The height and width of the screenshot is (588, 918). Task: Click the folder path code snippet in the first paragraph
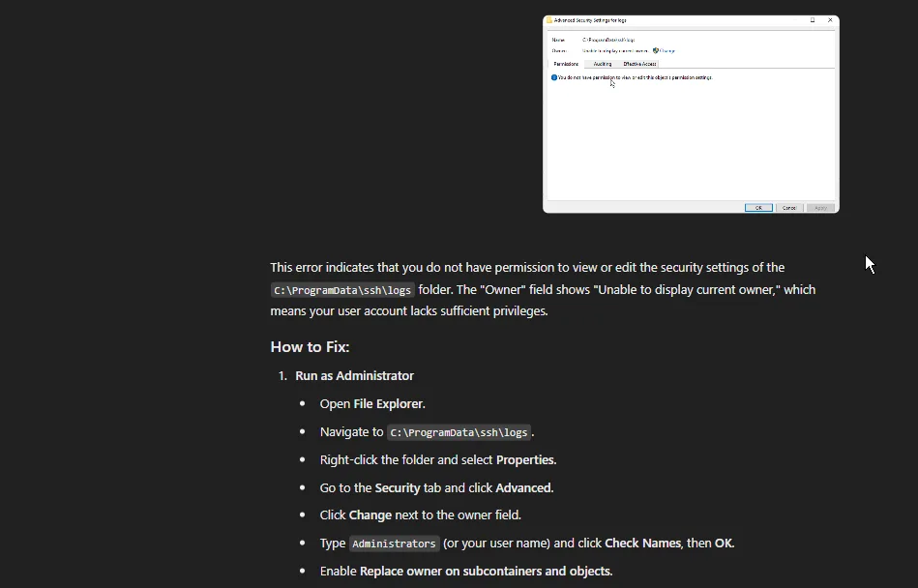(342, 290)
